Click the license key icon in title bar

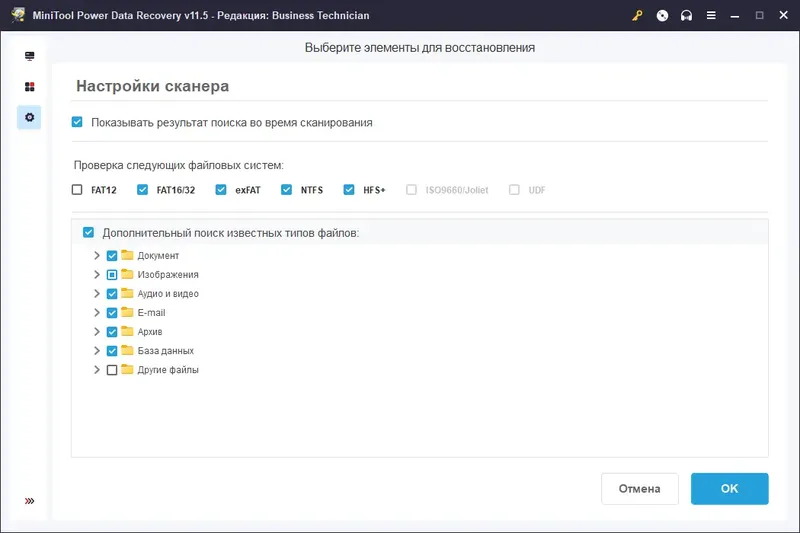(637, 15)
